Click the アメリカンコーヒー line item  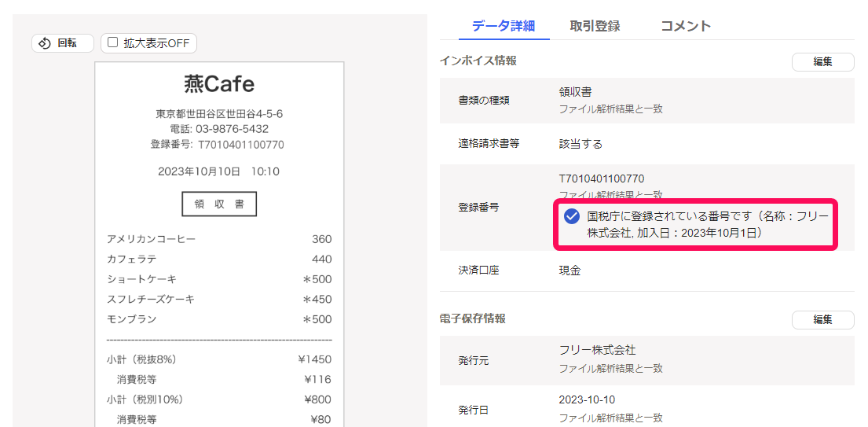219,239
